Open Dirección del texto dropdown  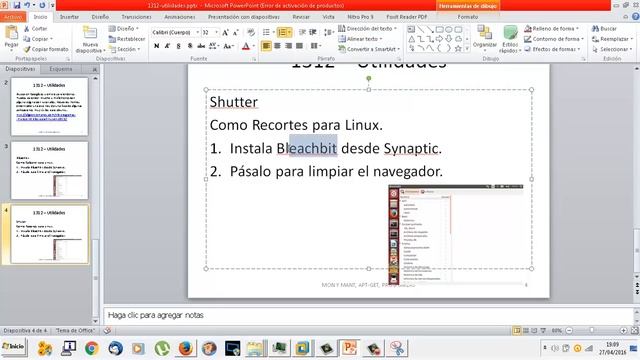pos(367,29)
